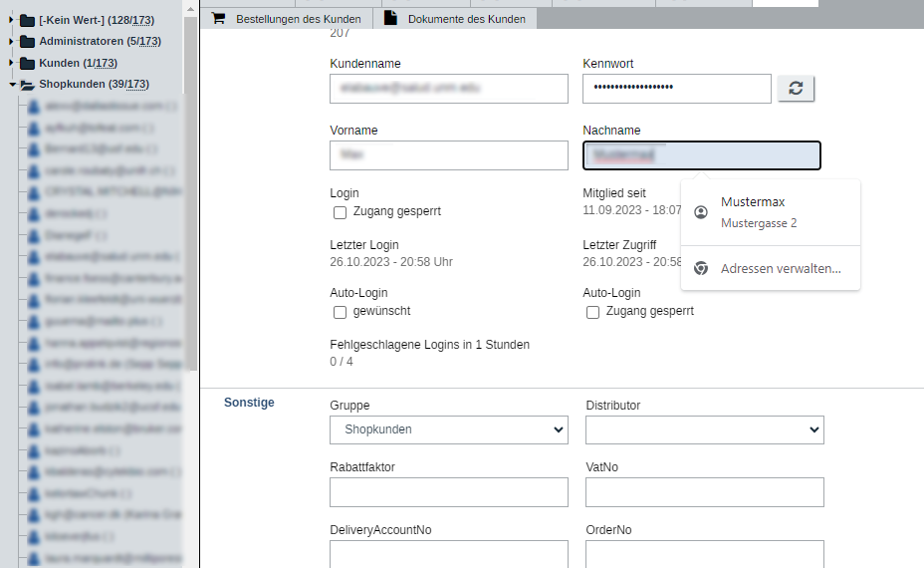Click the [-Kein Wert-] folder icon
This screenshot has height=568, width=924.
tap(27, 20)
